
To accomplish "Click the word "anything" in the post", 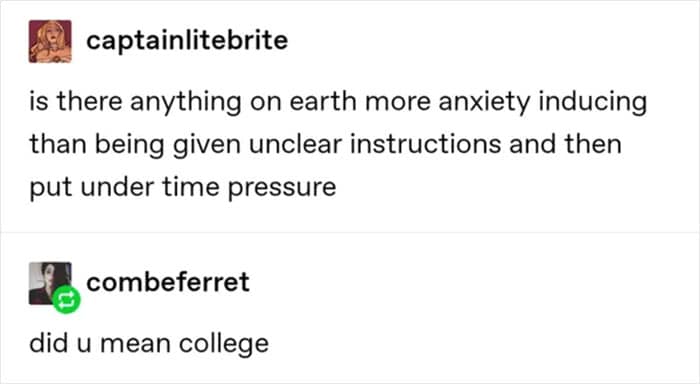I will [186, 102].
